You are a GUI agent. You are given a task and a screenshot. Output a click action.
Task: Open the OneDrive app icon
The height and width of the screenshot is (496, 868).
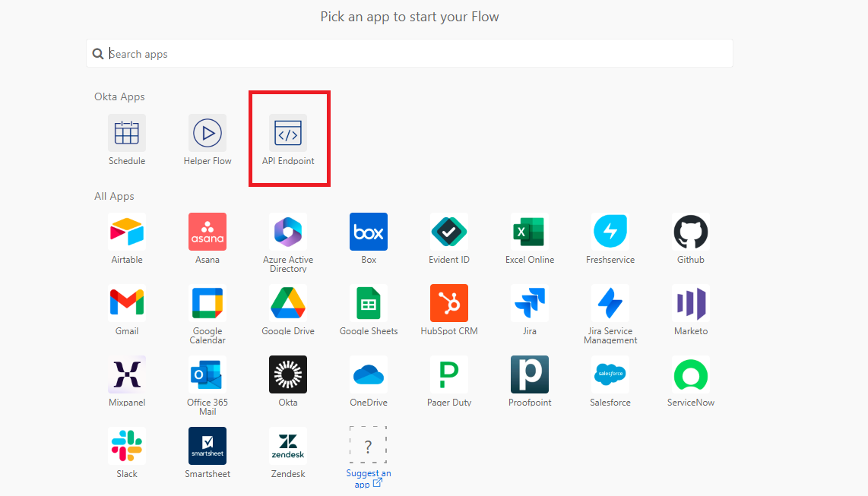pyautogui.click(x=369, y=374)
